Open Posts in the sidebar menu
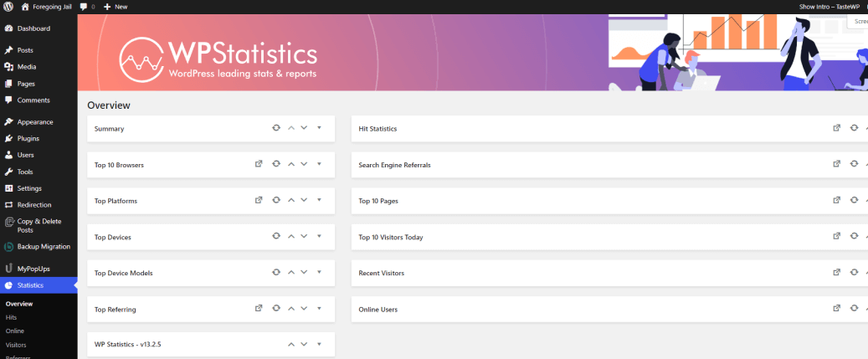 39,50
